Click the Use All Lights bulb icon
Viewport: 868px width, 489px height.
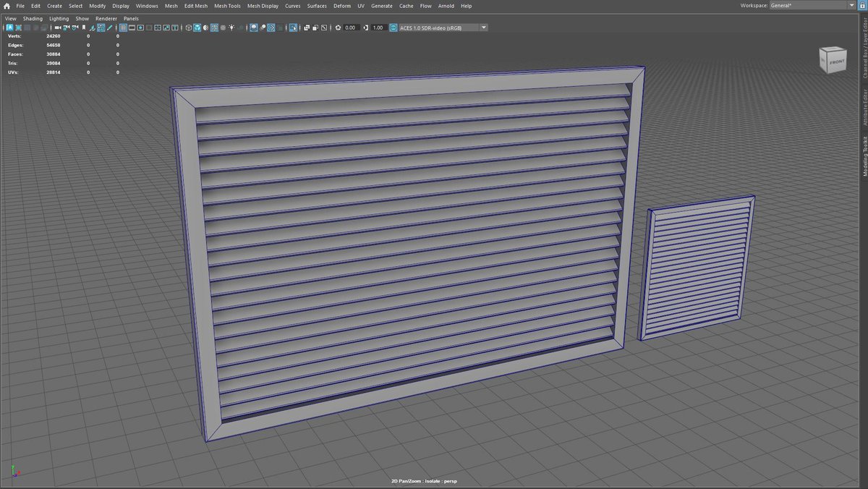click(x=231, y=27)
